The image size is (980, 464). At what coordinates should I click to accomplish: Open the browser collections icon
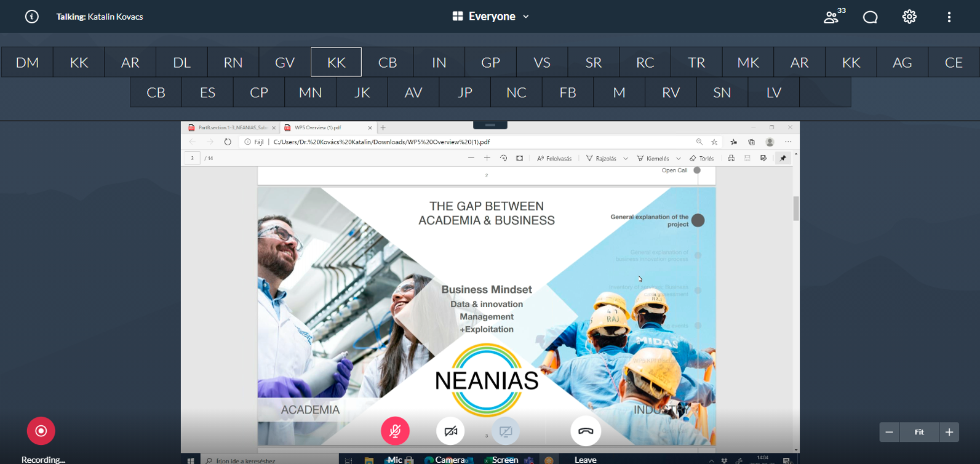click(751, 142)
